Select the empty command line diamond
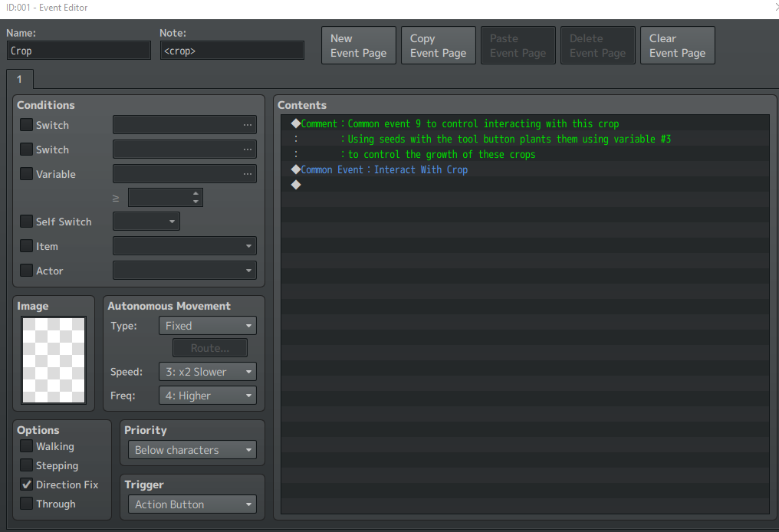 296,185
